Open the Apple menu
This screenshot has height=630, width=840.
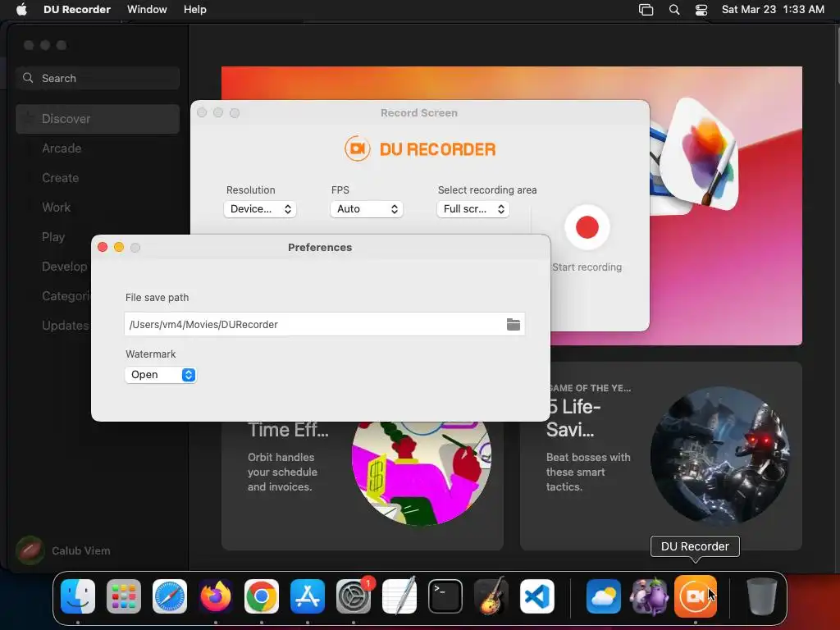[21, 9]
